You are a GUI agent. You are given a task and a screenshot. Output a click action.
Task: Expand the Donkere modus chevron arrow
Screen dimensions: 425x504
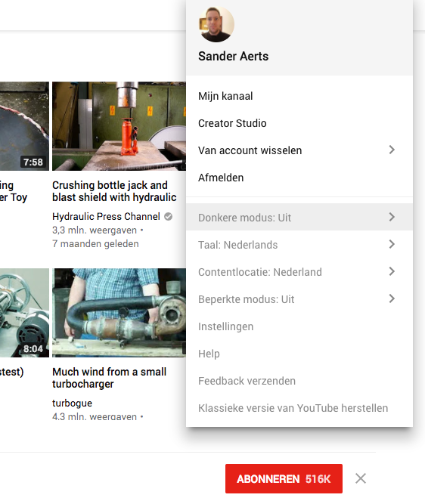pos(392,217)
